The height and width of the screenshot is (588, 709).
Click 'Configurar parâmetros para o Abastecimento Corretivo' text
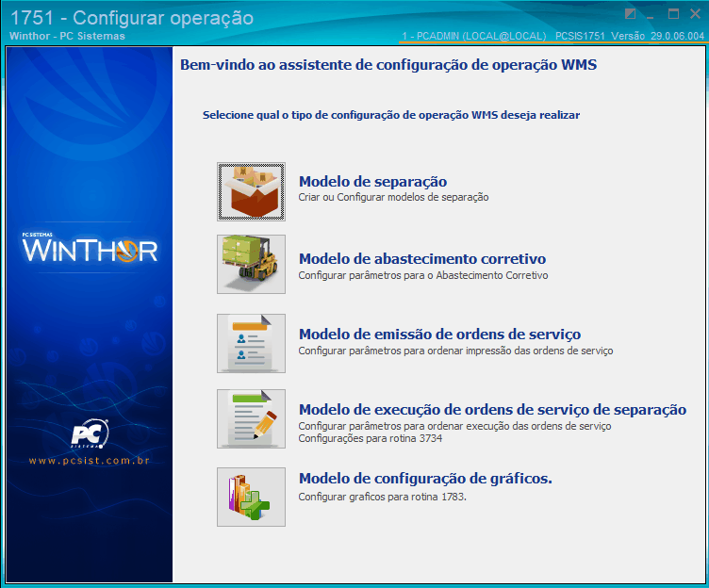422,275
